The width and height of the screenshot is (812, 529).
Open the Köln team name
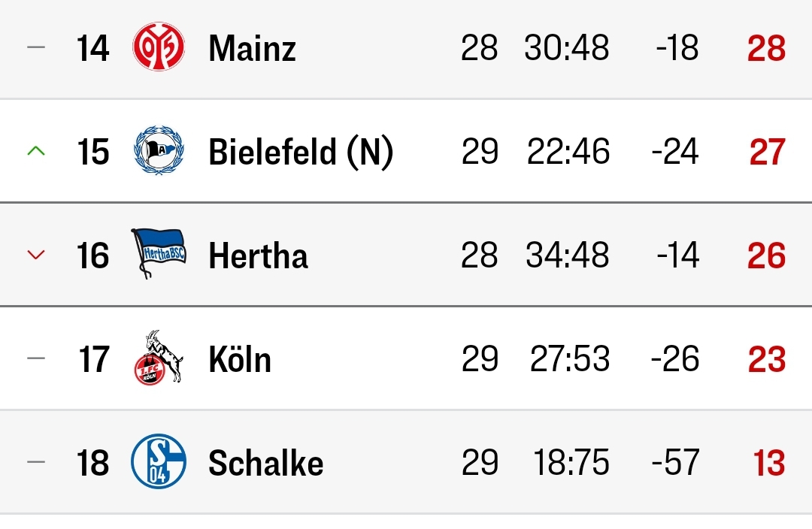pos(240,358)
